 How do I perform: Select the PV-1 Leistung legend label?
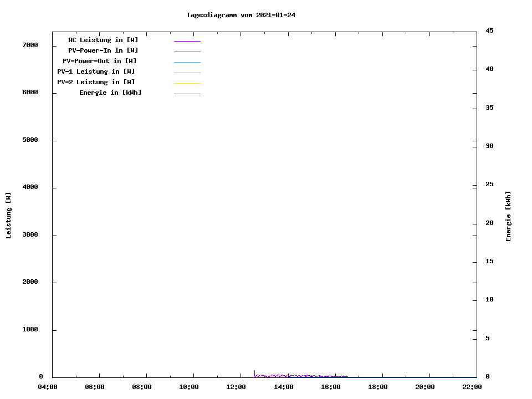tap(96, 71)
